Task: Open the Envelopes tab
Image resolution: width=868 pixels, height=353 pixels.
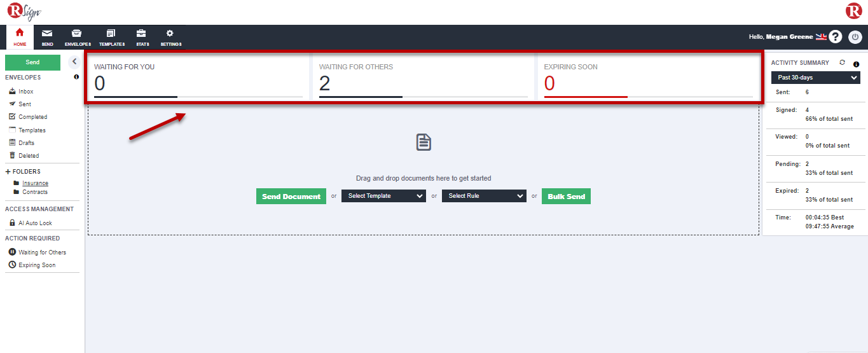Action: (78, 37)
